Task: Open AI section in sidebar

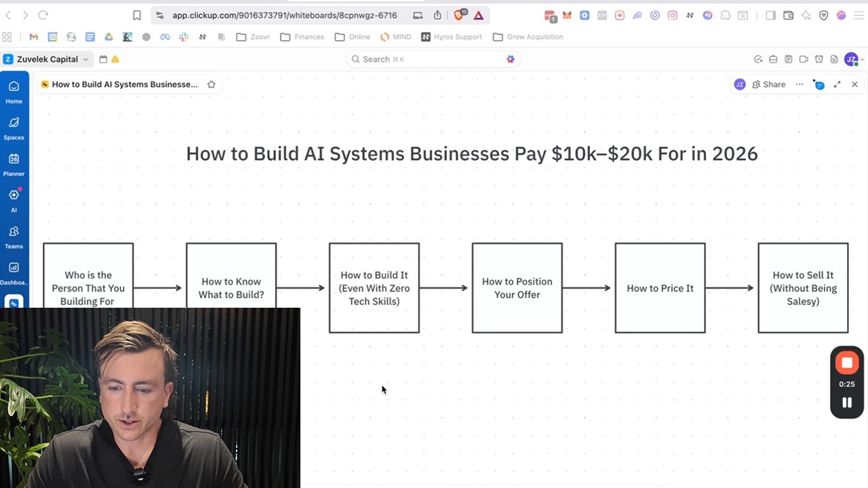Action: pyautogui.click(x=14, y=201)
